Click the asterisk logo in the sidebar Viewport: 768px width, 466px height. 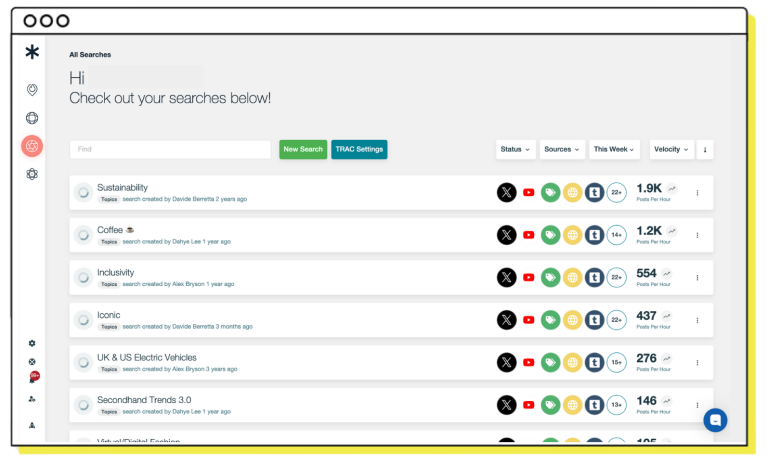pyautogui.click(x=32, y=53)
